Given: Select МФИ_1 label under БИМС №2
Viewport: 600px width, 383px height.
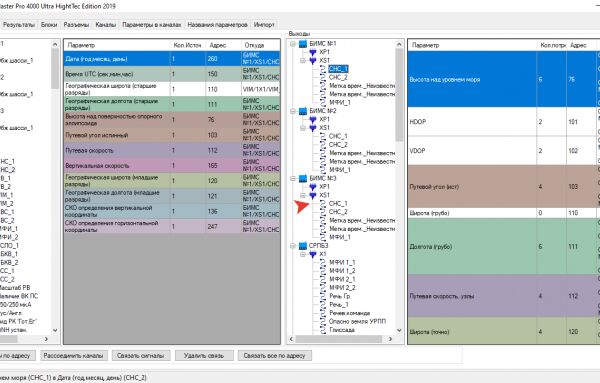Looking at the screenshot, I should (x=340, y=170).
